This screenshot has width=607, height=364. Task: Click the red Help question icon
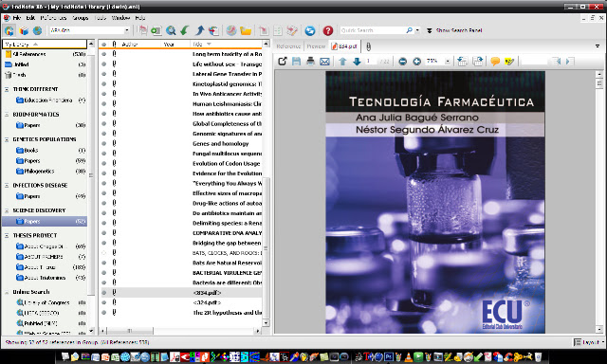click(328, 30)
